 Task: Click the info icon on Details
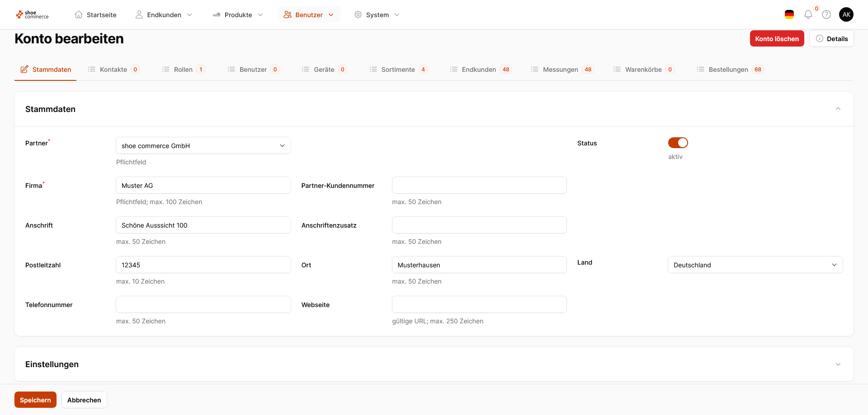pyautogui.click(x=820, y=39)
